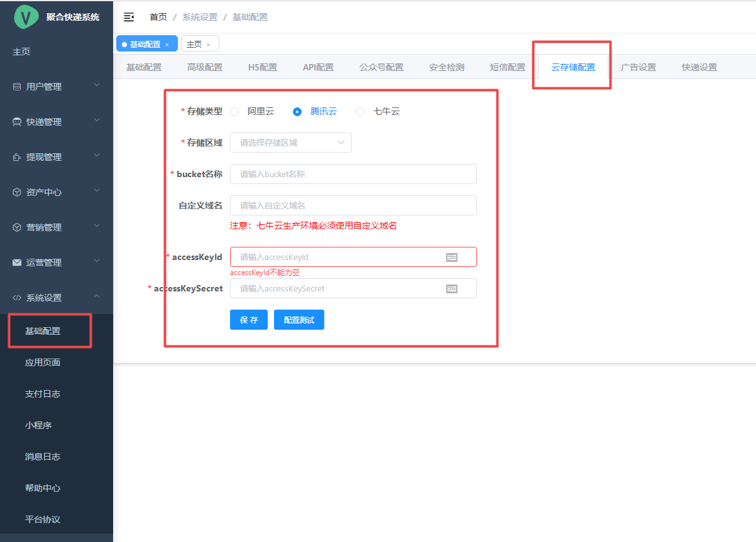Select the 阿里云 storage type radio

pos(234,112)
